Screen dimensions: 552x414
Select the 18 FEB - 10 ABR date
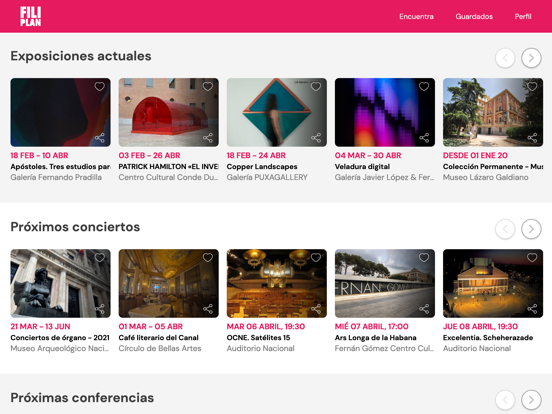coord(39,155)
